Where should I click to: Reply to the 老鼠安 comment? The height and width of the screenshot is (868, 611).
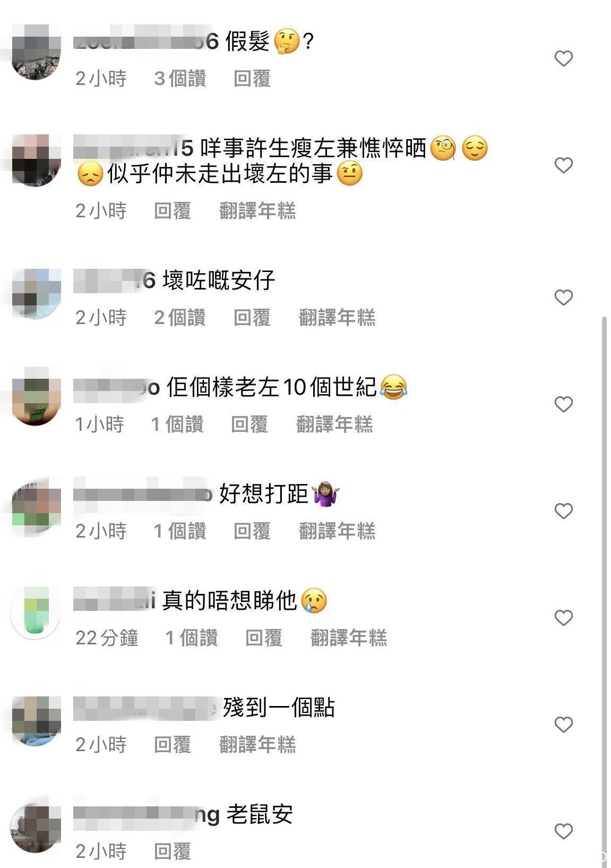173,852
